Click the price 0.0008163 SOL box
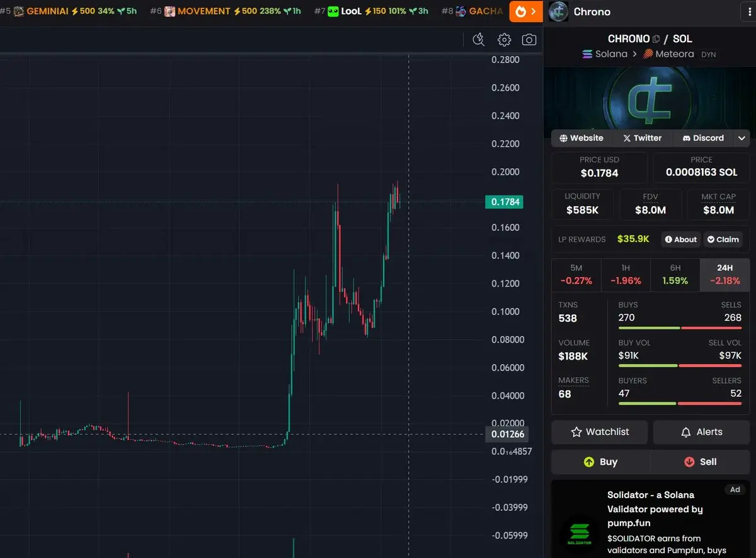The width and height of the screenshot is (756, 558). coord(701,167)
